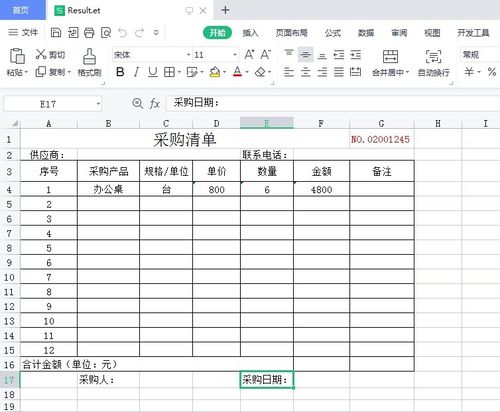Expand the font name dropdown
This screenshot has width=500, height=412.
click(x=188, y=55)
